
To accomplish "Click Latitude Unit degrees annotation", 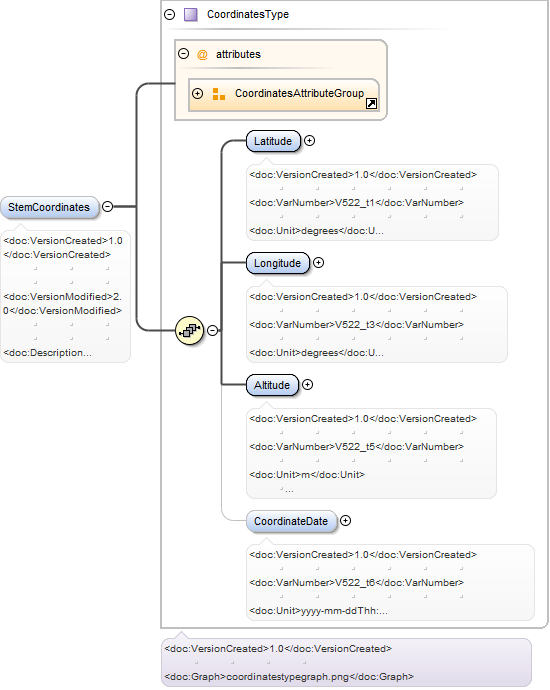I will (x=316, y=231).
